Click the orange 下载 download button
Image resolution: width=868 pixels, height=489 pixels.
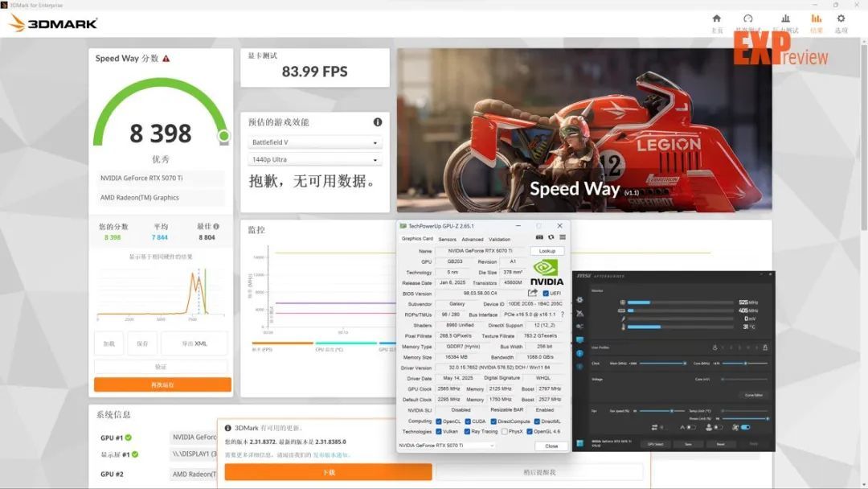coord(328,472)
